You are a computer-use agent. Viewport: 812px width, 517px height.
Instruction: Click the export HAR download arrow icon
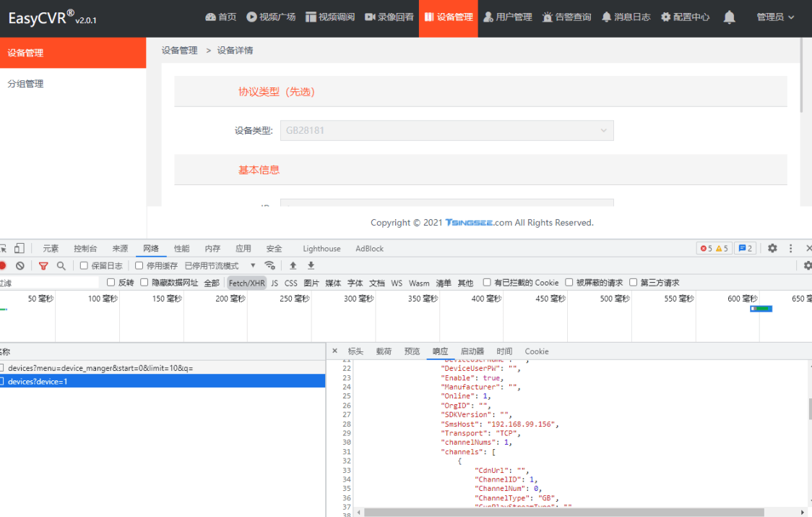point(311,266)
